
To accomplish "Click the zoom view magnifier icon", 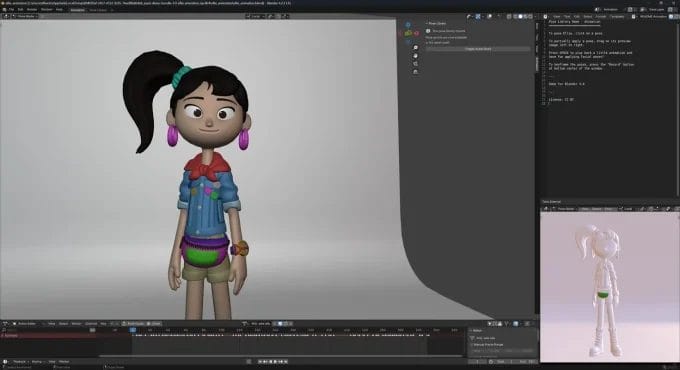I will [x=415, y=48].
